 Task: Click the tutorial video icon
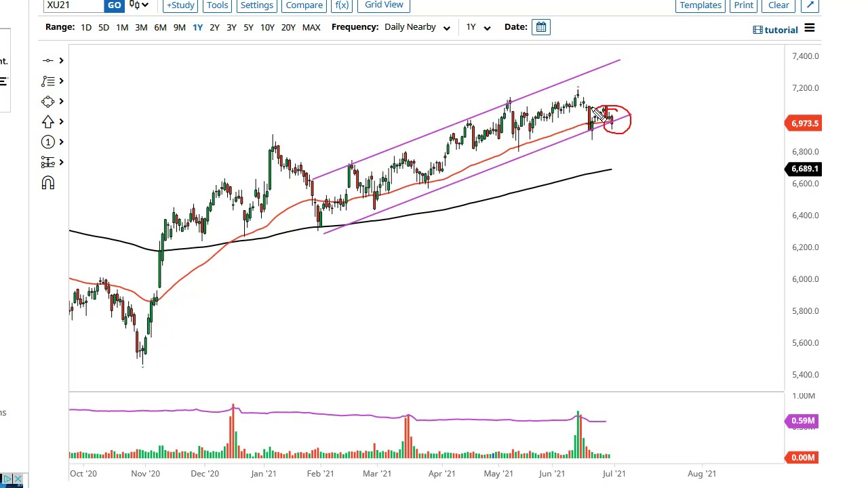tap(757, 30)
